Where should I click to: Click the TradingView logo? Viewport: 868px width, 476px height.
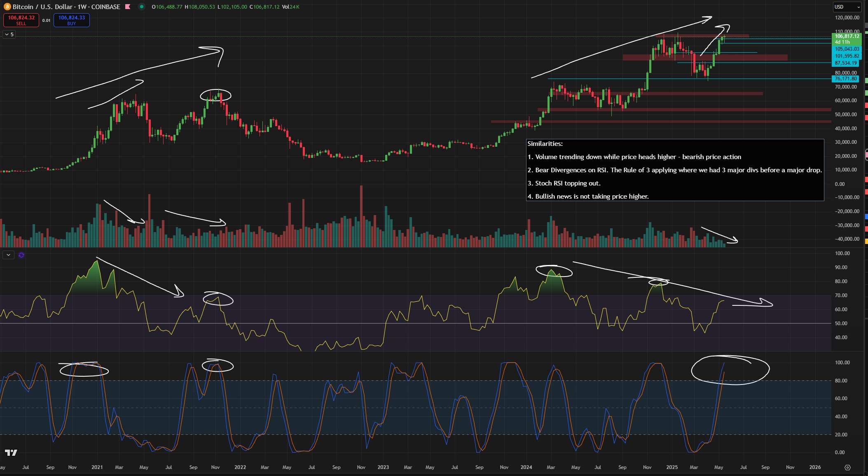click(x=11, y=453)
